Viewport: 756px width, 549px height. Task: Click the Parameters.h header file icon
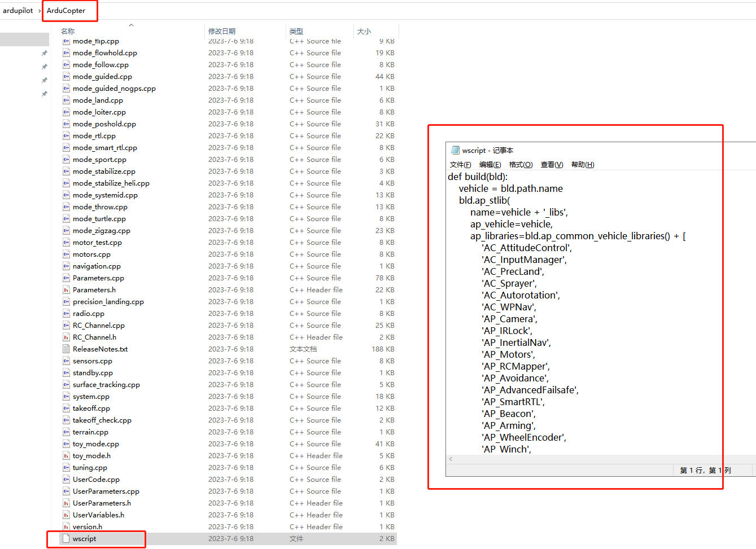(66, 290)
